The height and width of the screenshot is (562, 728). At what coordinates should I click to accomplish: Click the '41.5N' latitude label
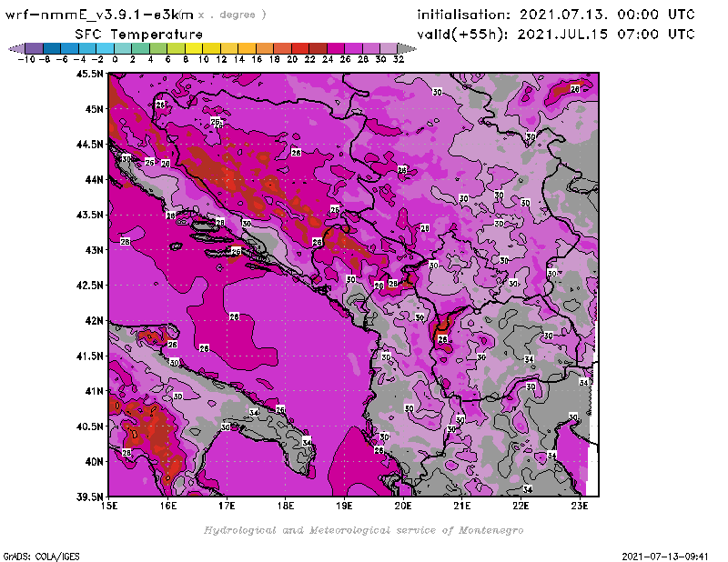click(89, 356)
